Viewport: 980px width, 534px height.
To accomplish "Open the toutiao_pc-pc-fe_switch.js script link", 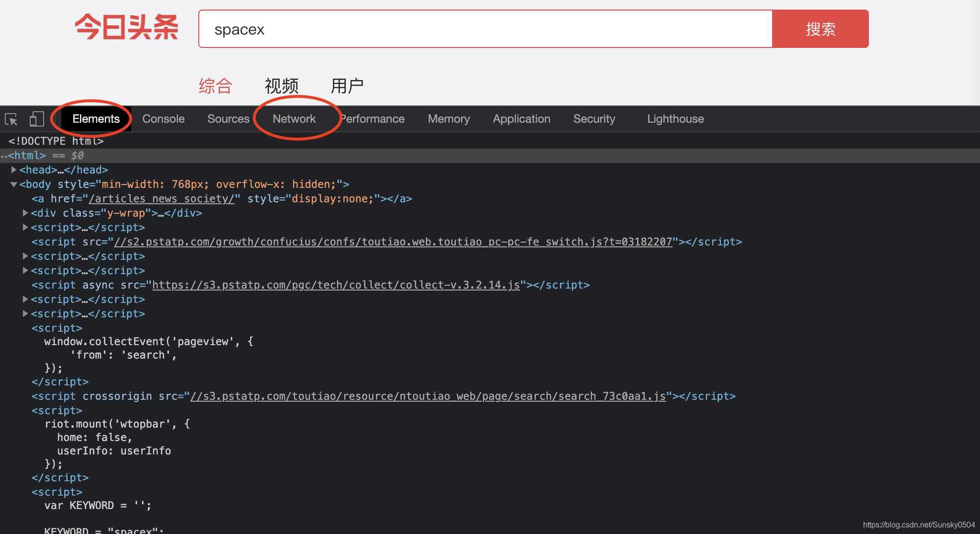I will coord(393,242).
